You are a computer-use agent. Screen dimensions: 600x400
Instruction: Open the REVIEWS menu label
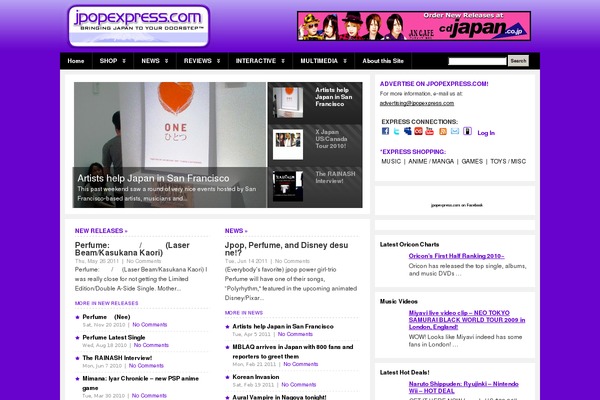[197, 61]
